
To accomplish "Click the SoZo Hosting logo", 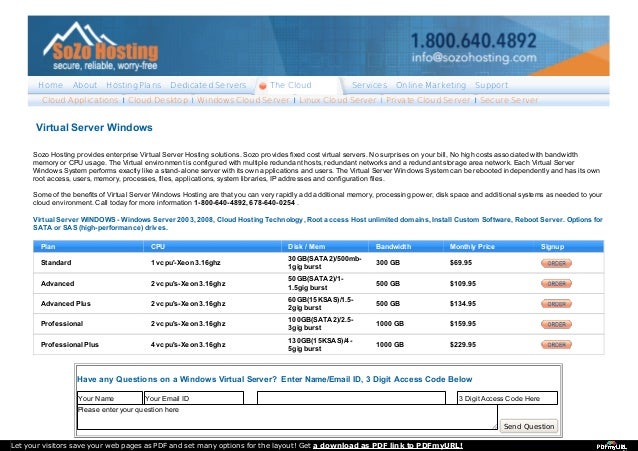I will click(101, 46).
